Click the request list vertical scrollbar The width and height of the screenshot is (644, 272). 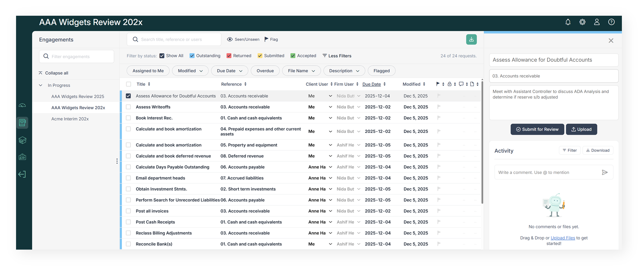point(482,142)
